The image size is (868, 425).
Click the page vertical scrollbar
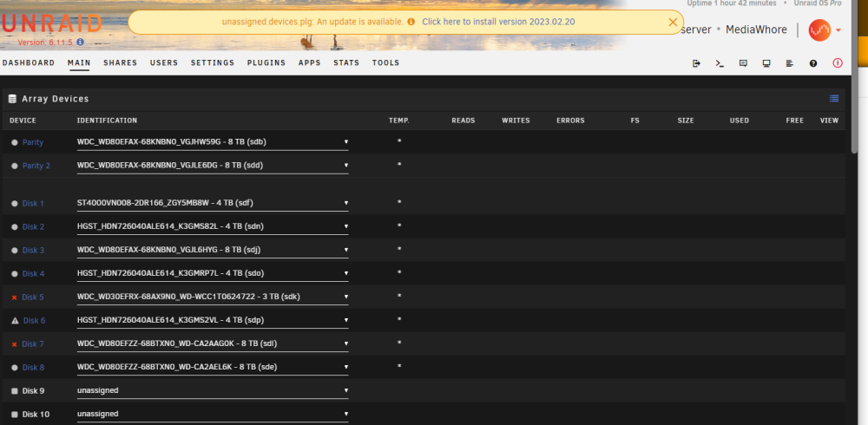click(855, 77)
